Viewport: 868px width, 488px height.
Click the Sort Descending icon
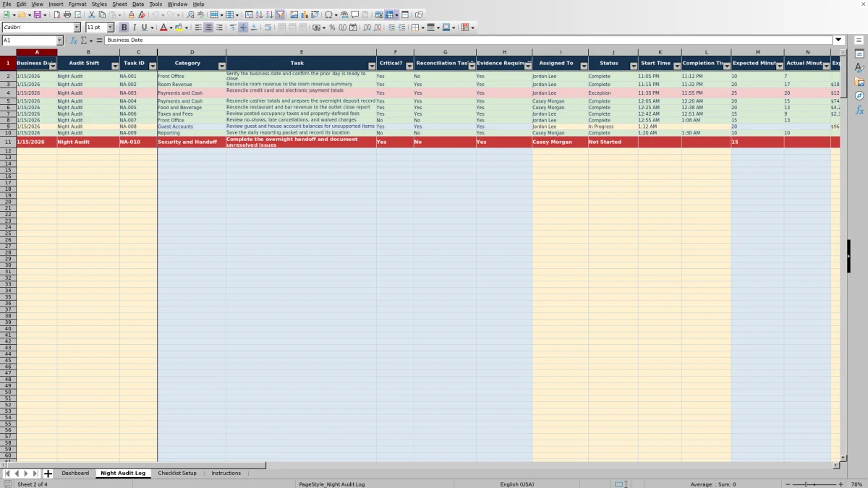(x=269, y=14)
